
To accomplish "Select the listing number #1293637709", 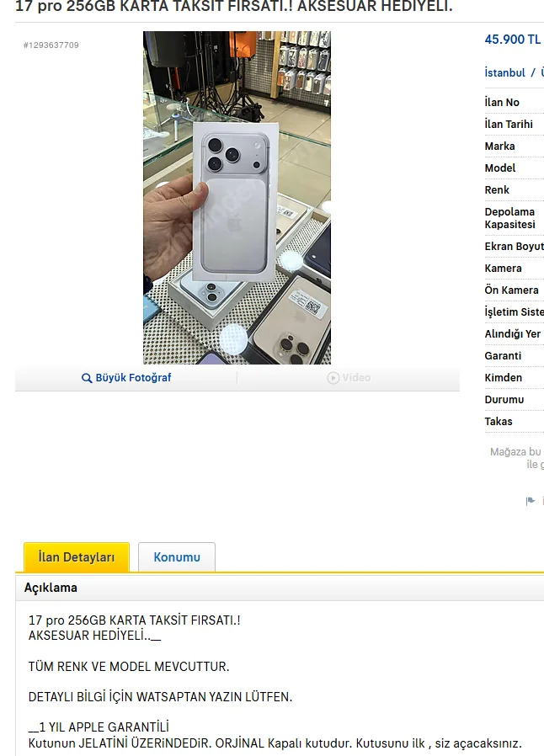I will tap(51, 45).
